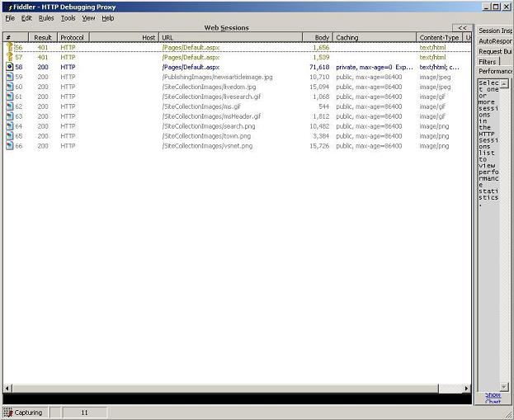This screenshot has width=514, height=420.
Task: Click the sessions list horizontal scrollbar thumb
Action: coord(225,389)
